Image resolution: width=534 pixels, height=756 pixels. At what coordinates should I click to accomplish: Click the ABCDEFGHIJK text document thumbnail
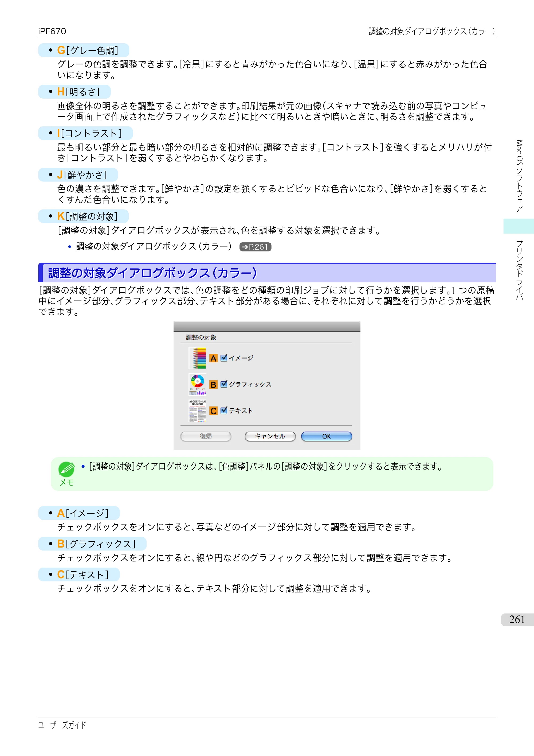pos(197,410)
